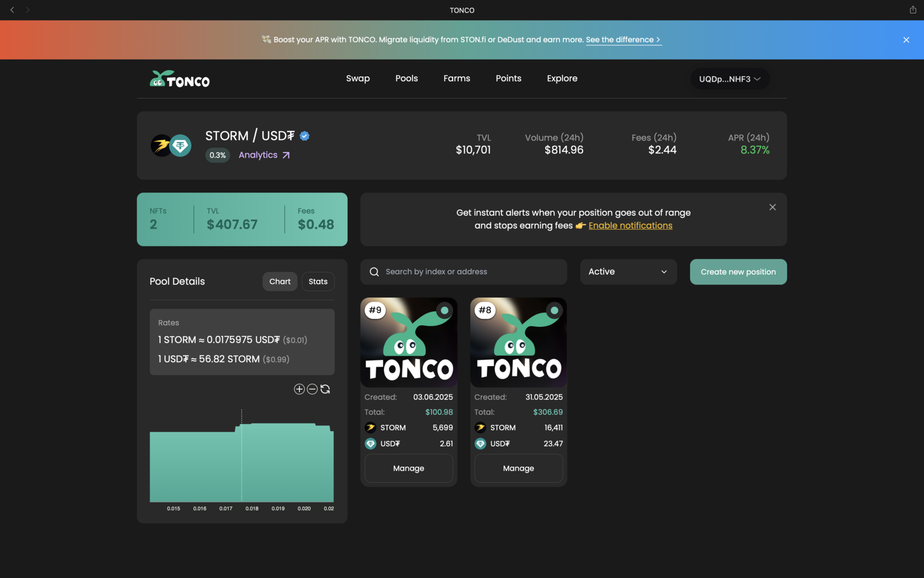Expand the UQDp...NHF3 wallet dropdown
The width and height of the screenshot is (924, 578).
click(730, 79)
